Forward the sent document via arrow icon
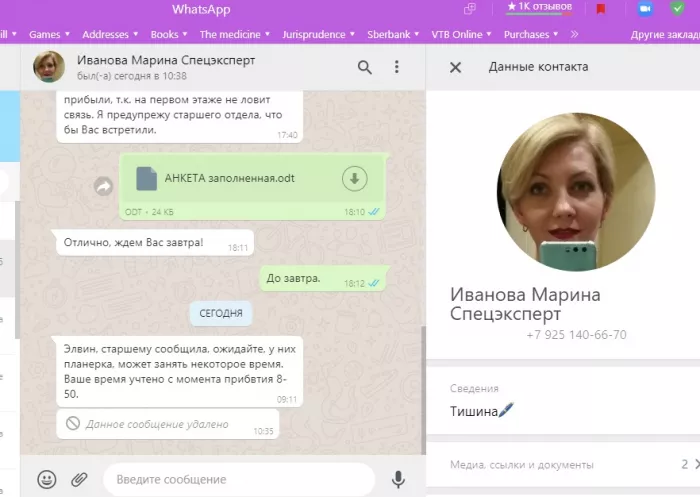Image resolution: width=700 pixels, height=497 pixels. (x=103, y=186)
